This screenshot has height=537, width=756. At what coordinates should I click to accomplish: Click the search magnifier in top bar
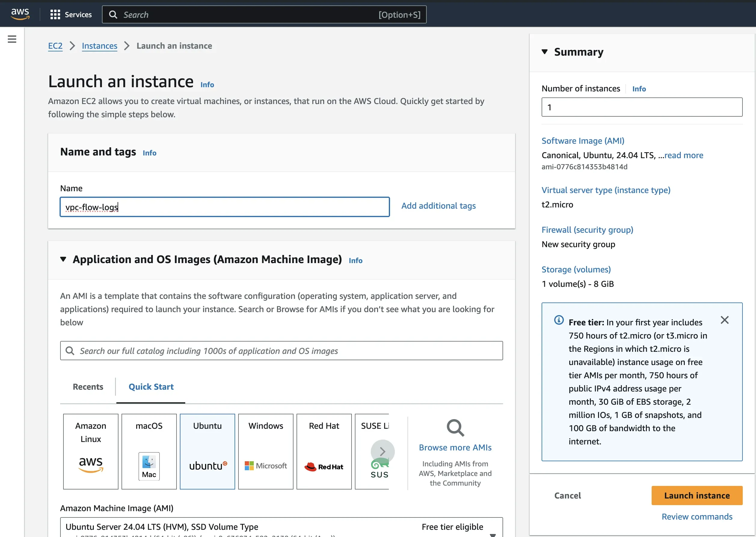click(113, 14)
